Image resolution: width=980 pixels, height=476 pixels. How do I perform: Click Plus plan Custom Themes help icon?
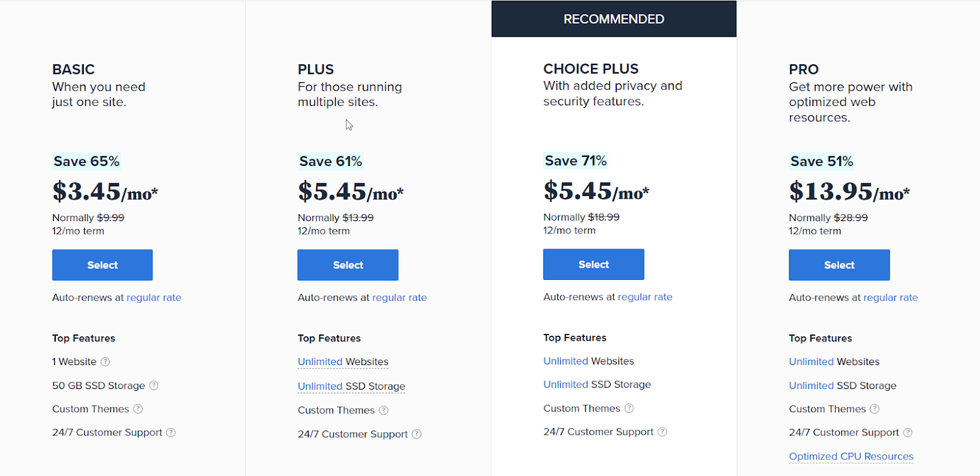(383, 410)
